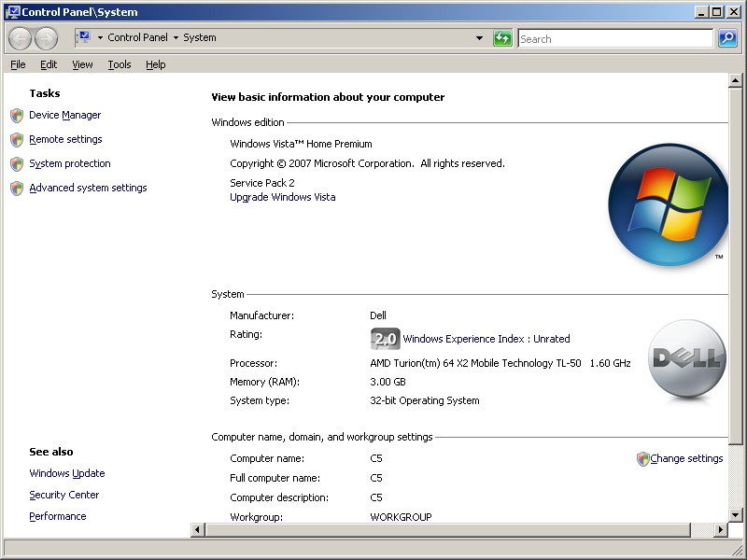Open Performance link
Image resolution: width=747 pixels, height=560 pixels.
tap(58, 517)
